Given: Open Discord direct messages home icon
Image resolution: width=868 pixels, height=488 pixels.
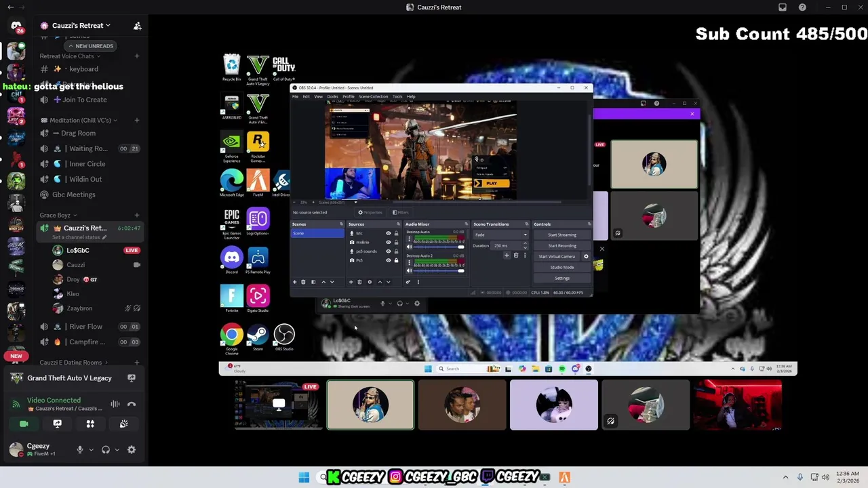Looking at the screenshot, I should [16, 26].
